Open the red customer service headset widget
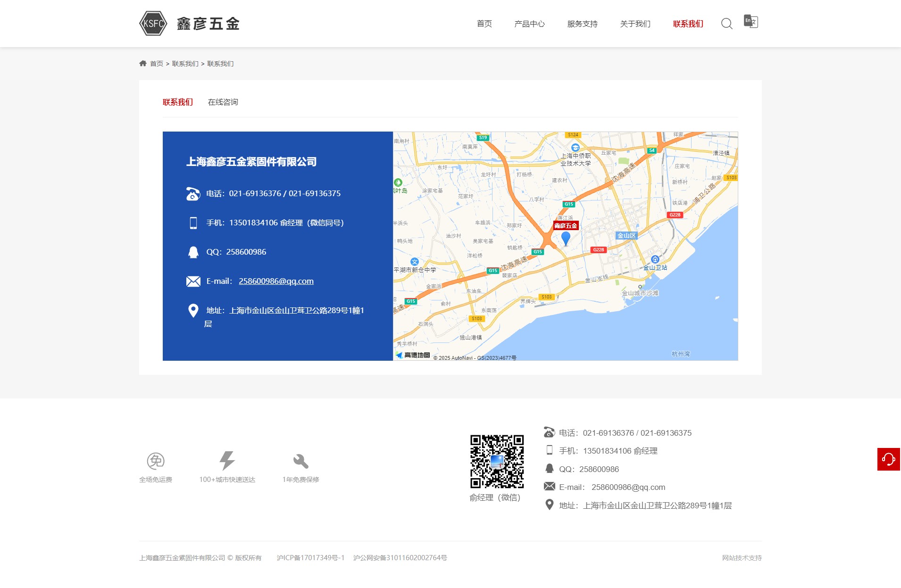The height and width of the screenshot is (588, 901). 888,459
